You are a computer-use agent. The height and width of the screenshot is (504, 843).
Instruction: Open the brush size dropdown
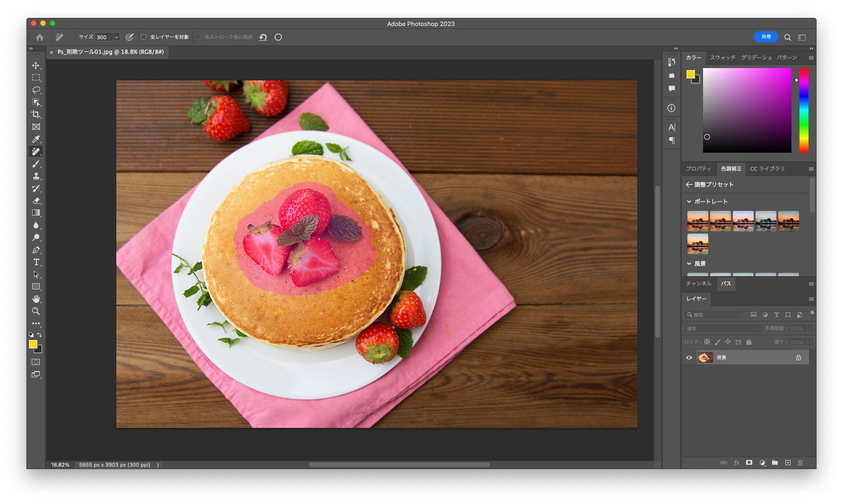click(x=116, y=37)
